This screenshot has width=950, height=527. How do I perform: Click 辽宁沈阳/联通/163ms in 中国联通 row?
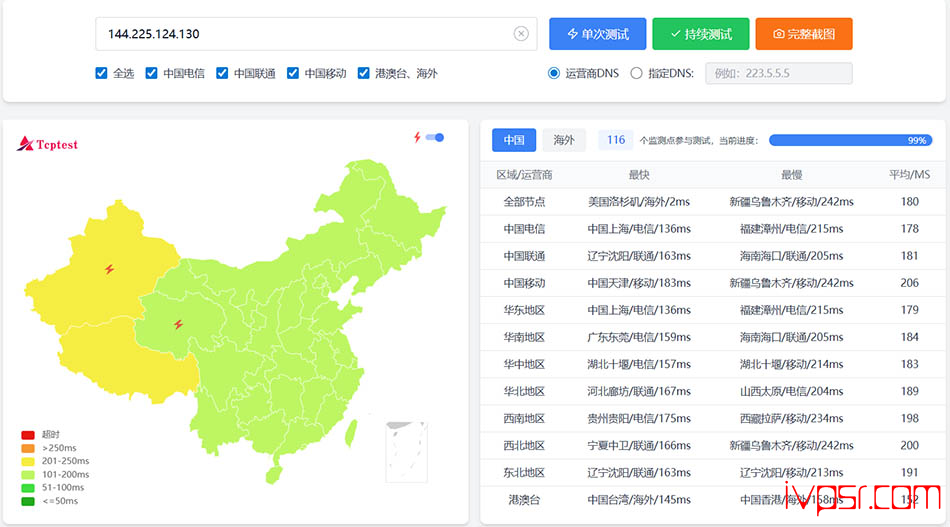coord(639,256)
